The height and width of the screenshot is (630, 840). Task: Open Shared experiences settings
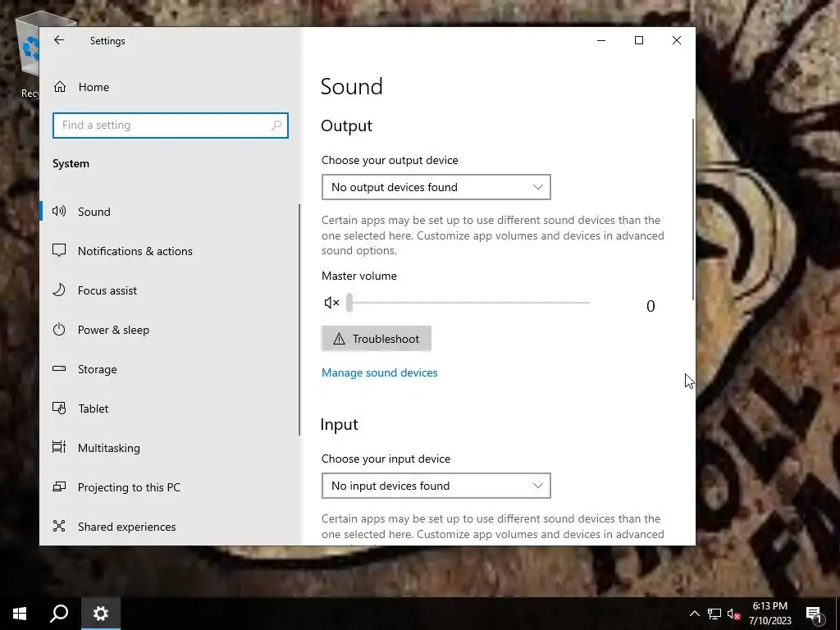(171, 527)
